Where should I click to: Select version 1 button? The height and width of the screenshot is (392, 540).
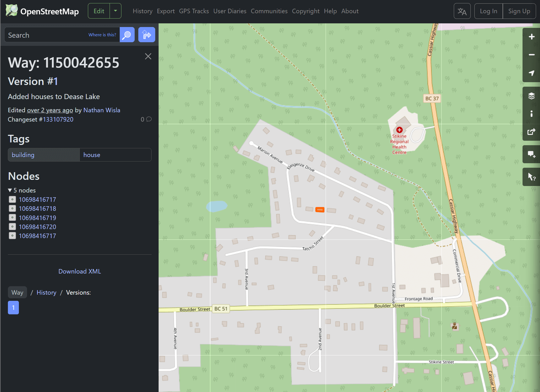click(x=13, y=308)
